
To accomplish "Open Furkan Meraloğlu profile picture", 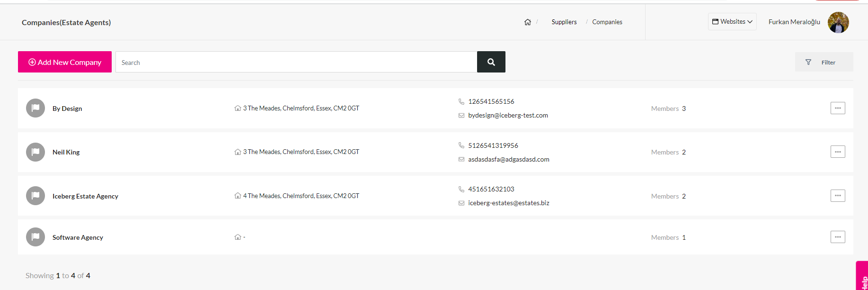I will coord(838,22).
